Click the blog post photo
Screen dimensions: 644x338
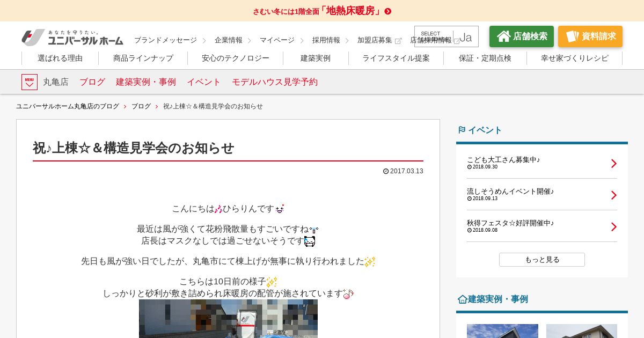(228, 319)
